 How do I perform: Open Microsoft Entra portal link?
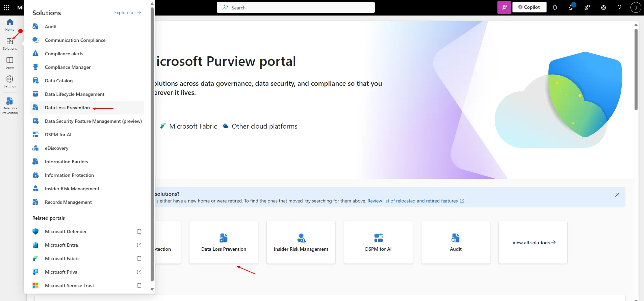pyautogui.click(x=87, y=245)
